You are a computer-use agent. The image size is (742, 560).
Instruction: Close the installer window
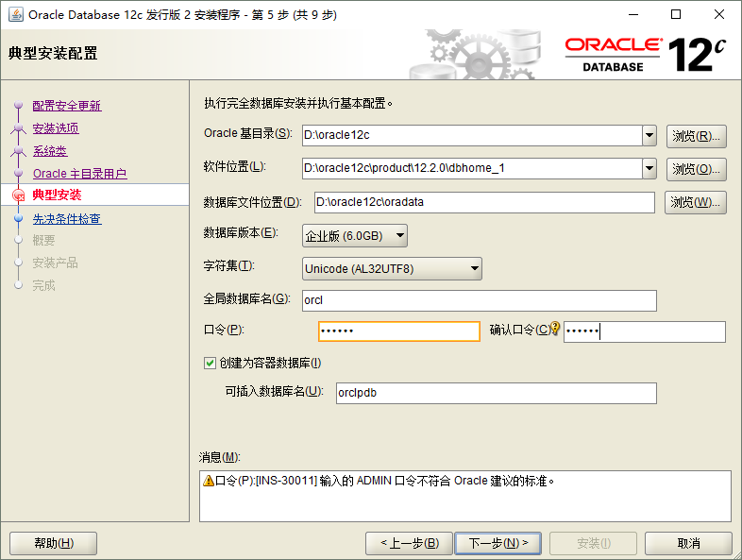[718, 15]
